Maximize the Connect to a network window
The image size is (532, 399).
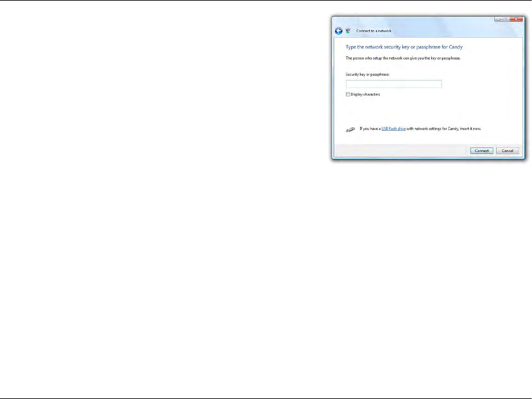506,19
